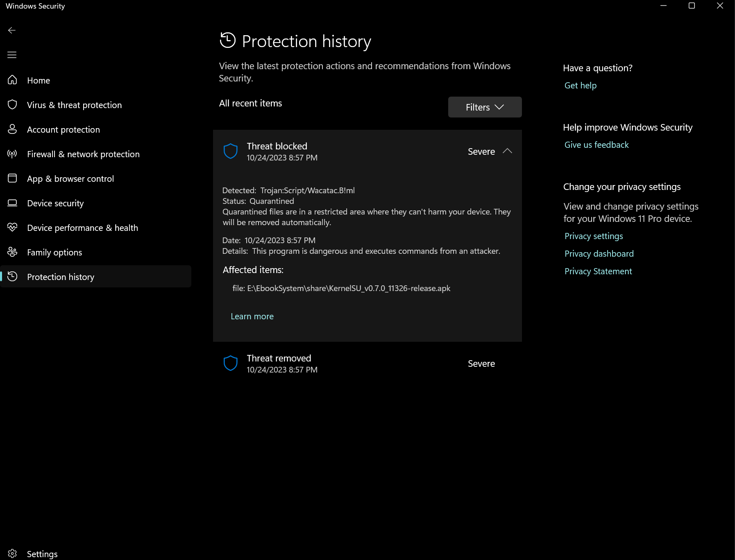Open the Settings gear at bottom left
Screen dimensions: 735x560
click(x=13, y=553)
